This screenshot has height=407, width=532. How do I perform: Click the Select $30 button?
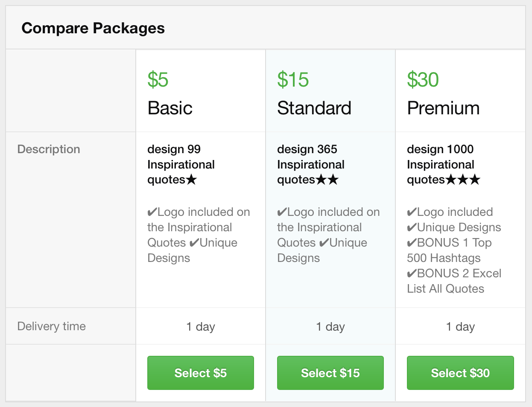point(460,373)
